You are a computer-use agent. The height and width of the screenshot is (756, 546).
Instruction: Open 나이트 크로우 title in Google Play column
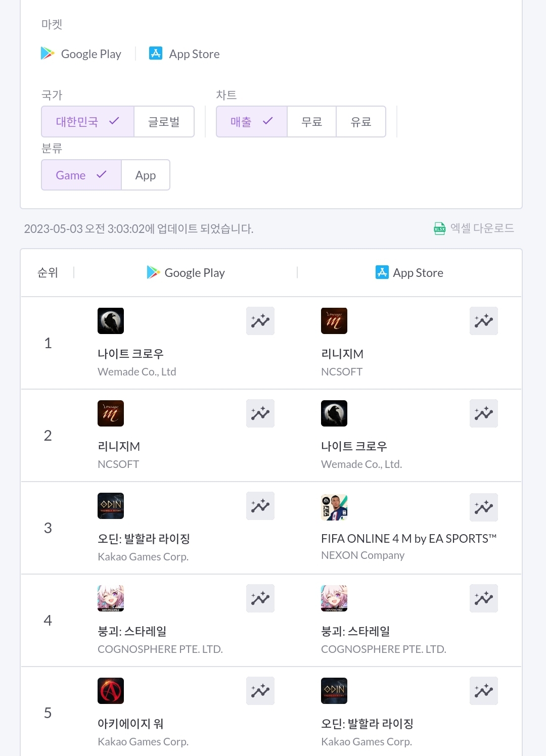click(130, 354)
